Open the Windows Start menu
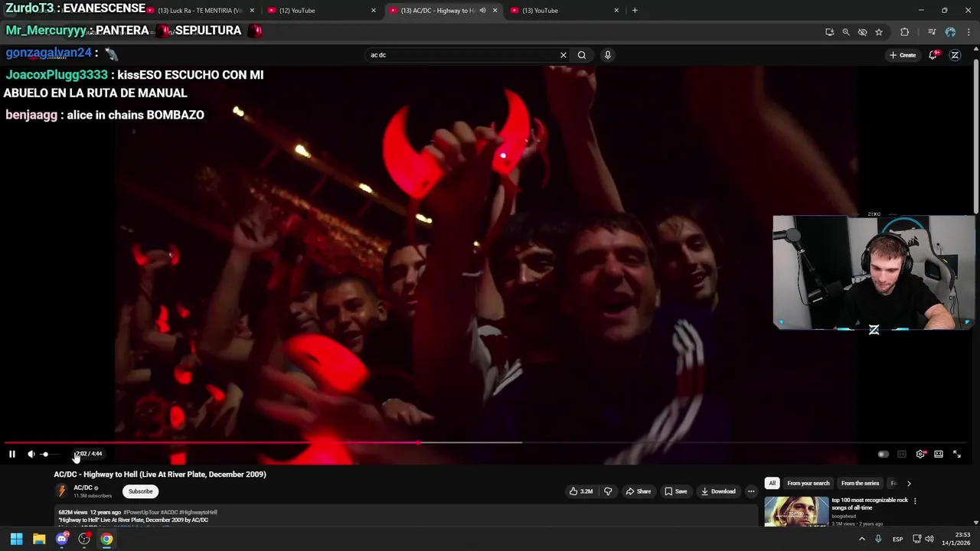 point(16,539)
